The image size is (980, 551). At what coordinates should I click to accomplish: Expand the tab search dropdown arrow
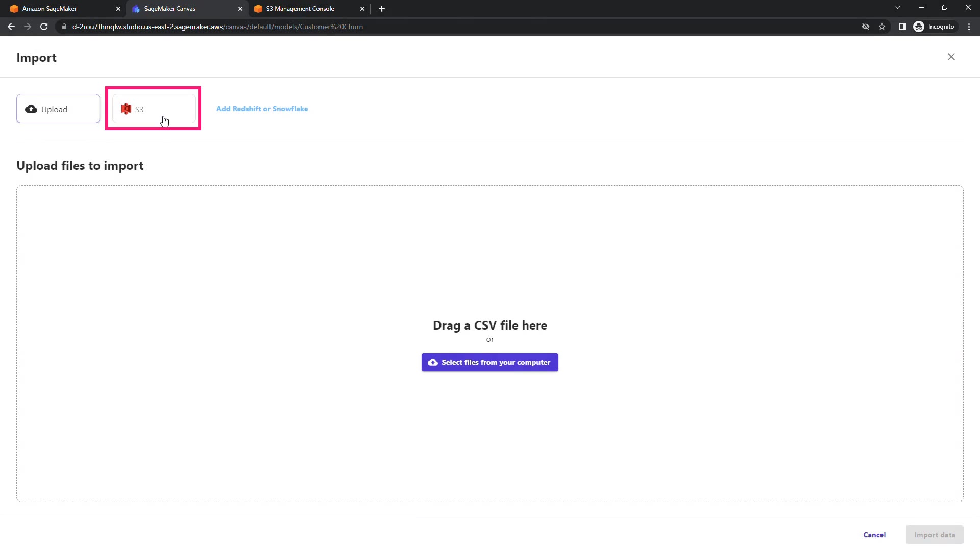tap(897, 8)
